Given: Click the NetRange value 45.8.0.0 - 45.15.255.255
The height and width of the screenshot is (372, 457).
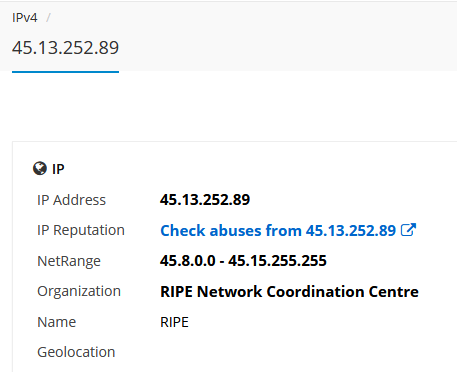Looking at the screenshot, I should tap(243, 261).
